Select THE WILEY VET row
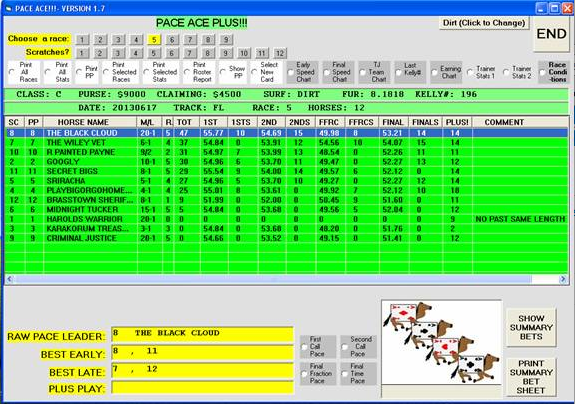Image resolution: width=575 pixels, height=404 pixels. pyautogui.click(x=287, y=143)
